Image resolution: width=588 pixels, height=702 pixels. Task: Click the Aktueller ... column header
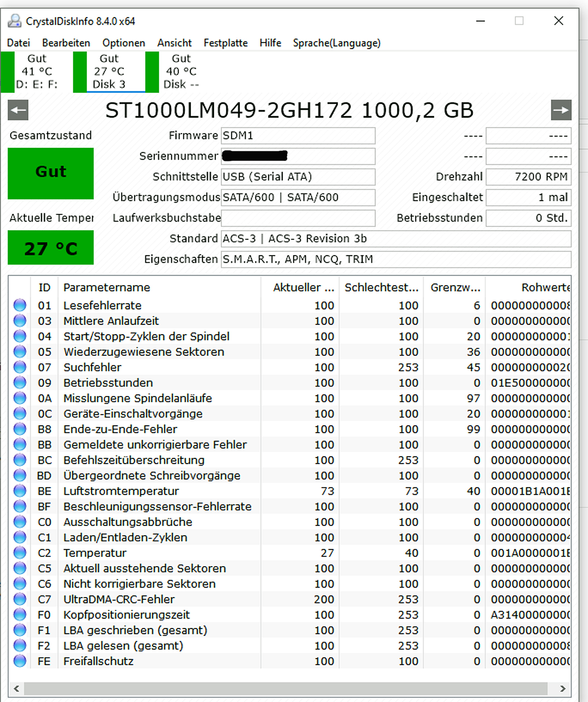coord(300,287)
